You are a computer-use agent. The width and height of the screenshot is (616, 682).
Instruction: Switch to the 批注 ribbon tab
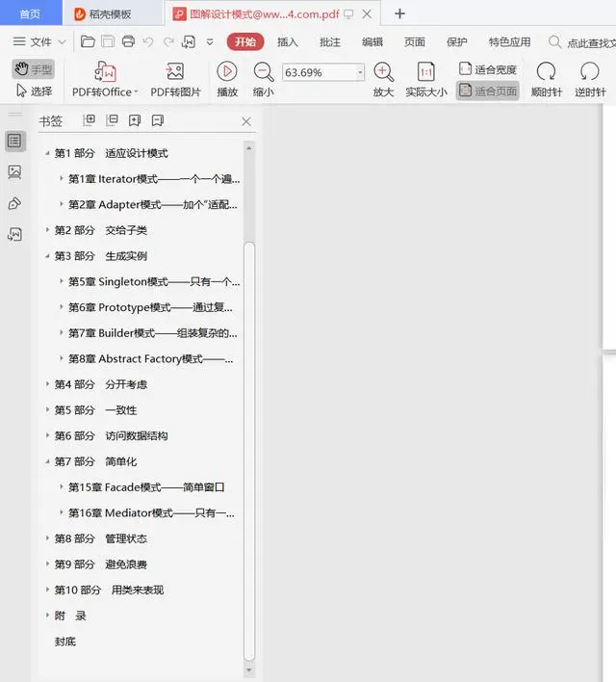tap(330, 41)
